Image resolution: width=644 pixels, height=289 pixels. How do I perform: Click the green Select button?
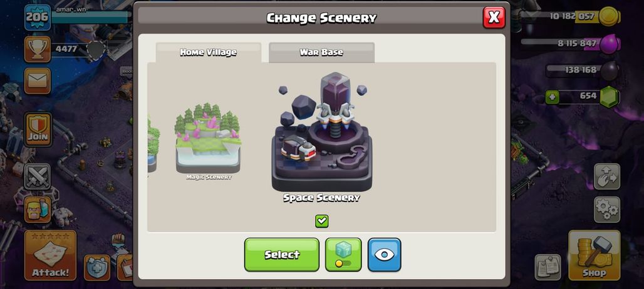282,255
